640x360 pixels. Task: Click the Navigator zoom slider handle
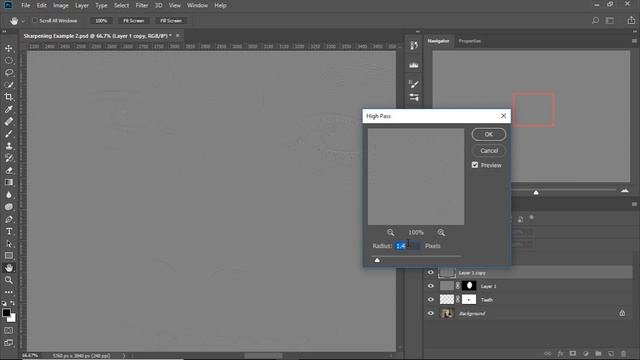coord(536,192)
